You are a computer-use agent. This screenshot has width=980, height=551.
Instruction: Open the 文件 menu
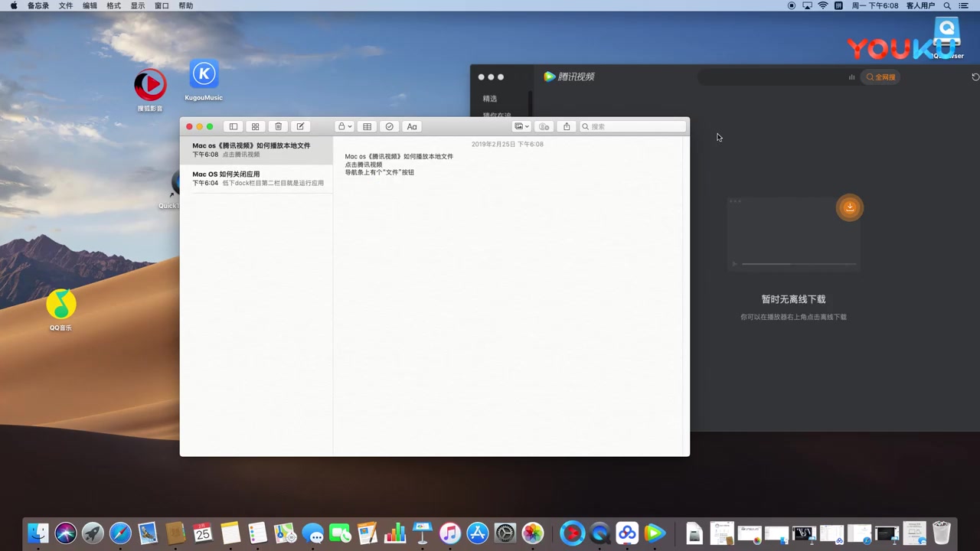tap(66, 5)
